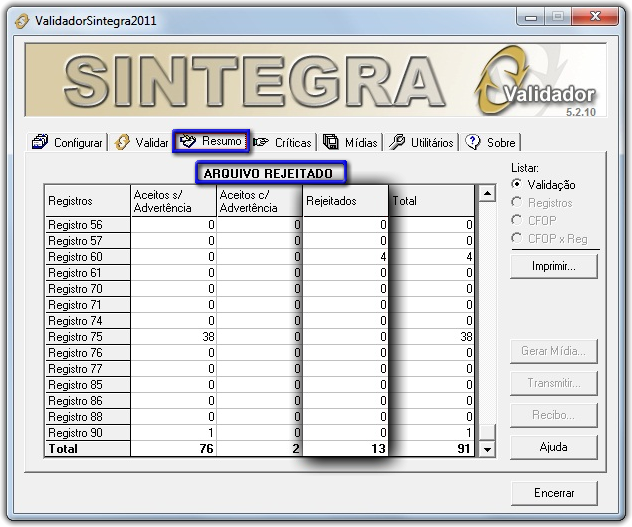632x527 pixels.
Task: Select the Registro 90 row label
Action: point(87,433)
